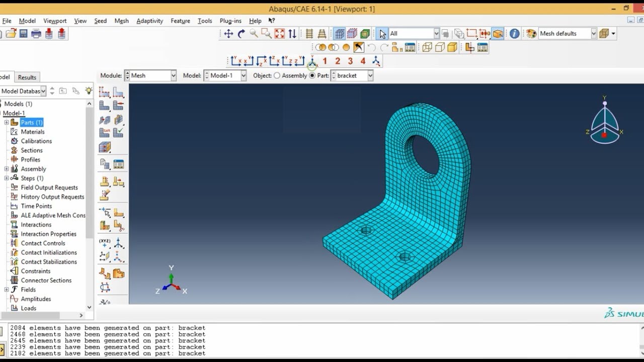The image size is (644, 362).
Task: Click the Translucency cube dropdown arrow
Action: click(613, 34)
